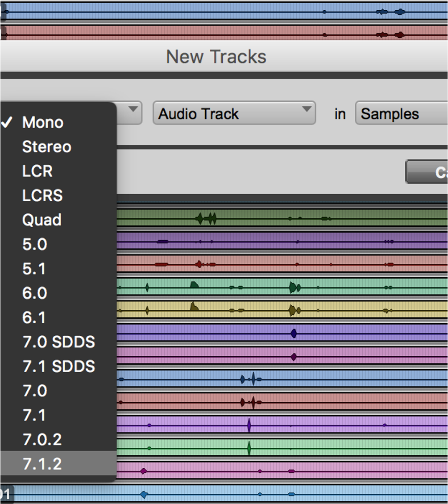Select 7.0 SDDS format
This screenshot has height=504, width=448.
coord(58,342)
